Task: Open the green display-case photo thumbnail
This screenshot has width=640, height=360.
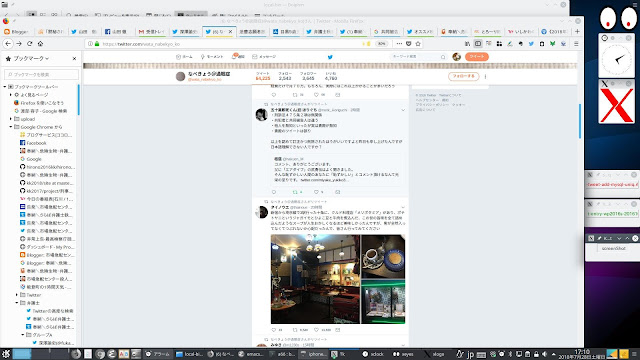Action: coord(383,302)
